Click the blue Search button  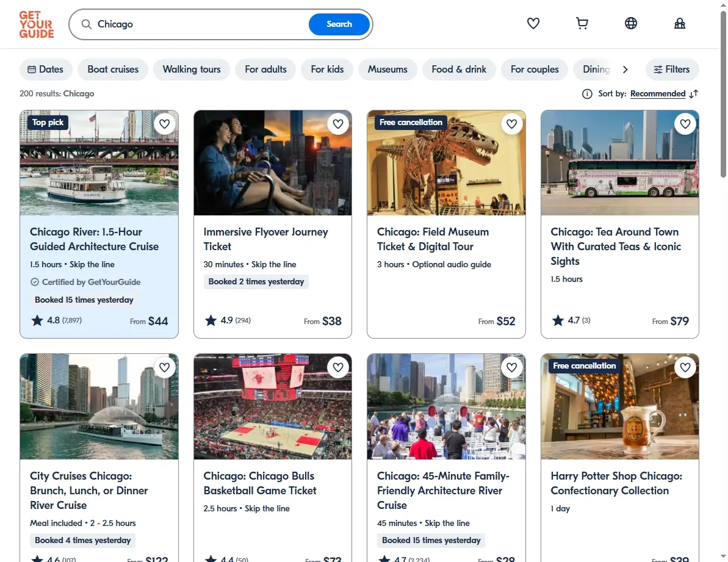[339, 24]
